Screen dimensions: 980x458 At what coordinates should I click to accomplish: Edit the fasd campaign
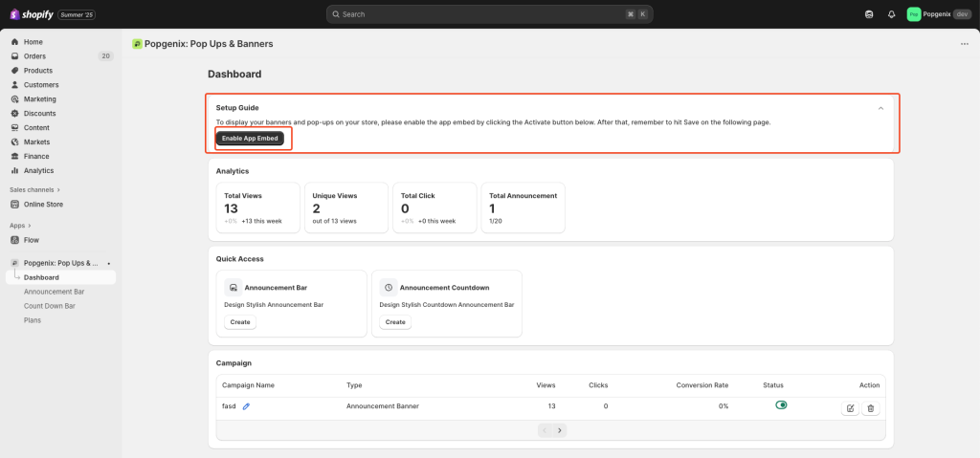point(850,408)
